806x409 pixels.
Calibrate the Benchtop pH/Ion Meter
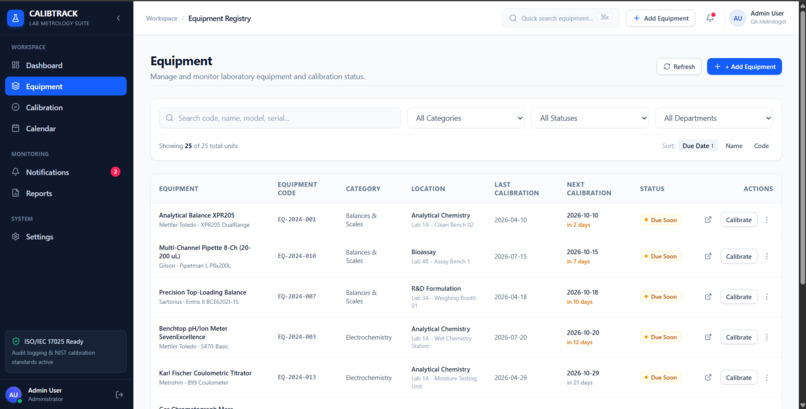click(739, 337)
